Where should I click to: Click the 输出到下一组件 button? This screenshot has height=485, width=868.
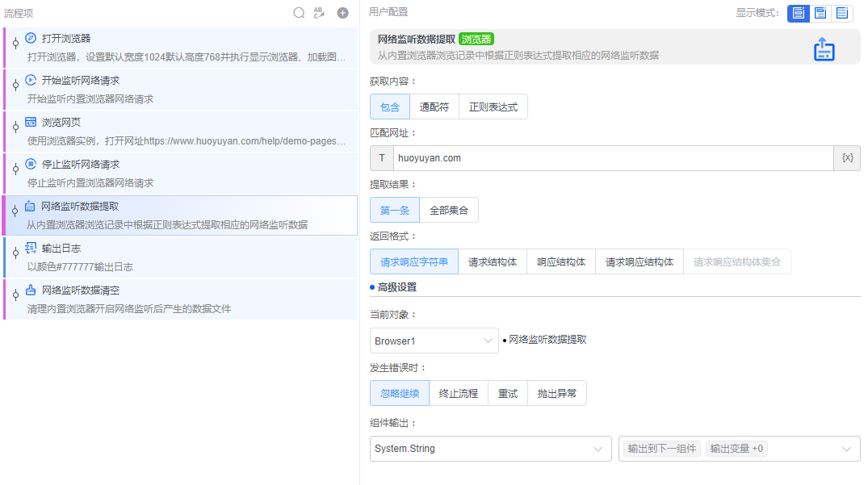click(660, 448)
